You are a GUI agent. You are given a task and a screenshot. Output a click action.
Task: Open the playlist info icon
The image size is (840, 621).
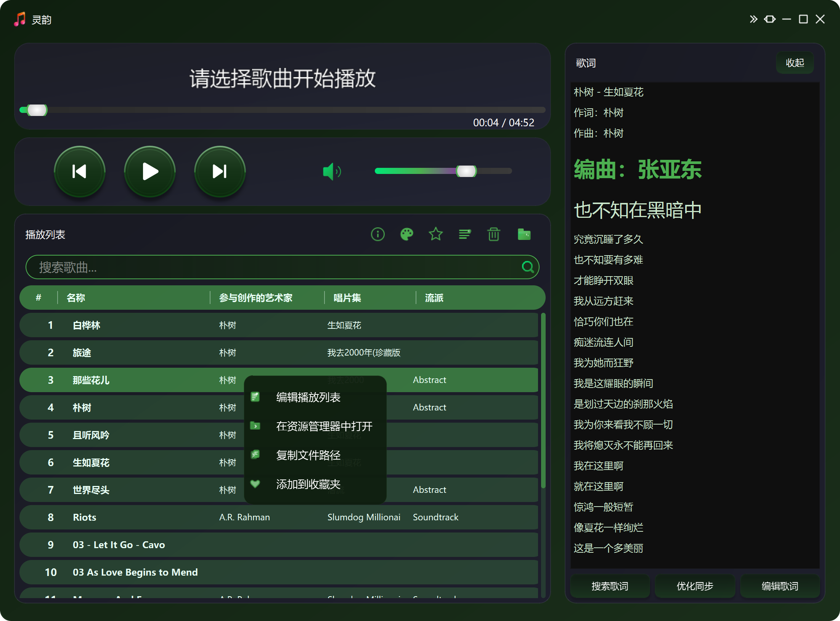(x=378, y=234)
